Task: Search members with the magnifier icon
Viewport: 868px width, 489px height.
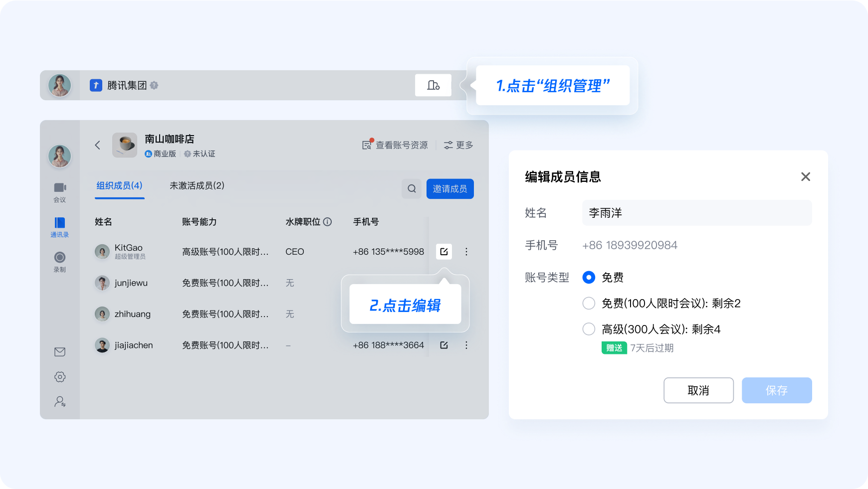Action: pos(412,189)
